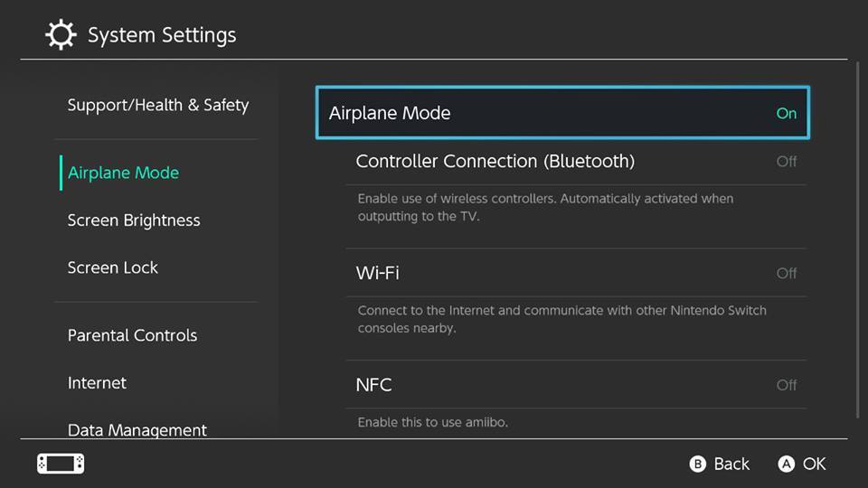Click the Wi-Fi description text

[561, 319]
